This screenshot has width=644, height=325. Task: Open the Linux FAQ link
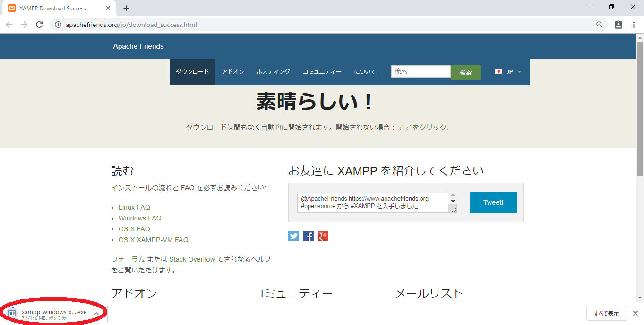pos(134,207)
